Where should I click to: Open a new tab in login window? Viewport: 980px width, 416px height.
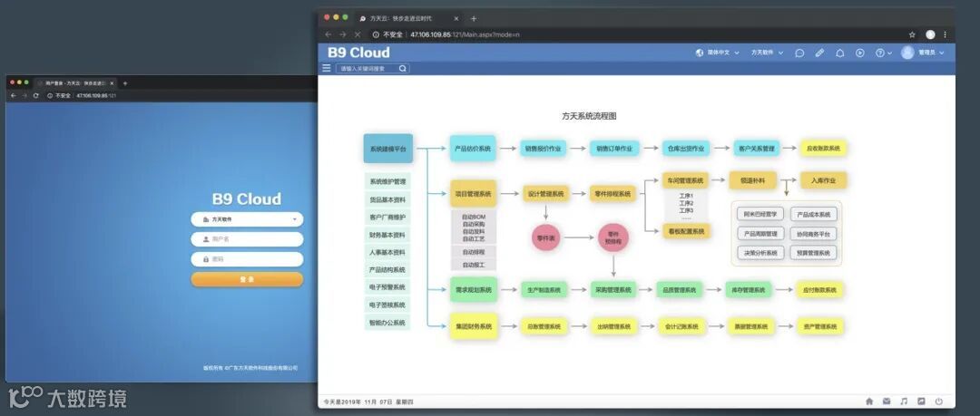click(x=125, y=83)
